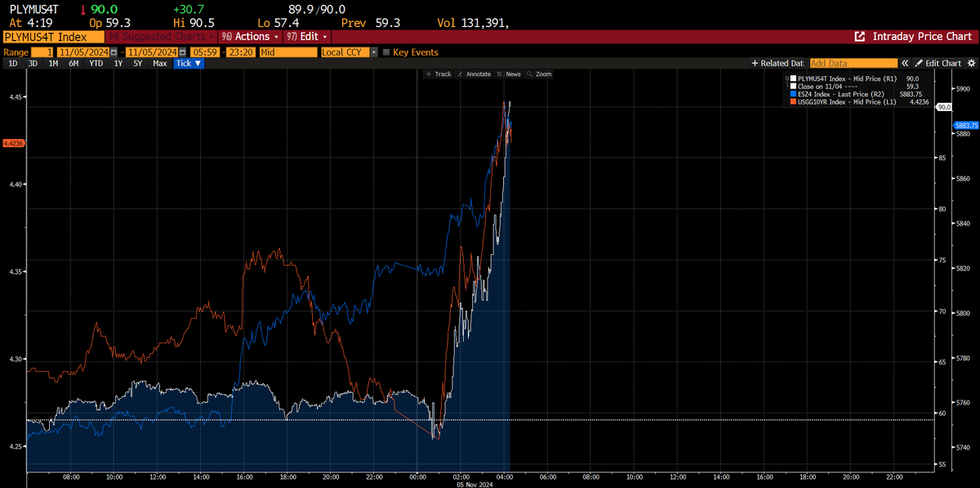Switch to the 1M range tab
This screenshot has height=488, width=980.
[x=53, y=63]
